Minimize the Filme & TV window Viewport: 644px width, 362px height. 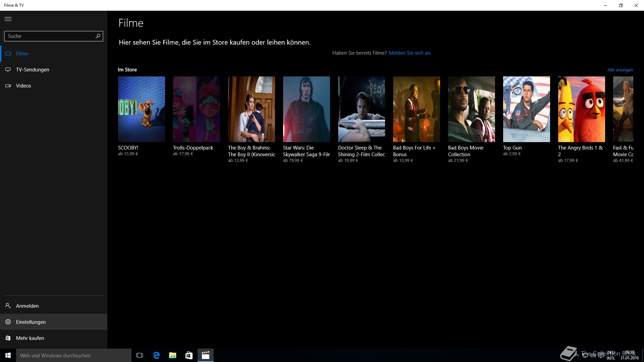click(605, 5)
